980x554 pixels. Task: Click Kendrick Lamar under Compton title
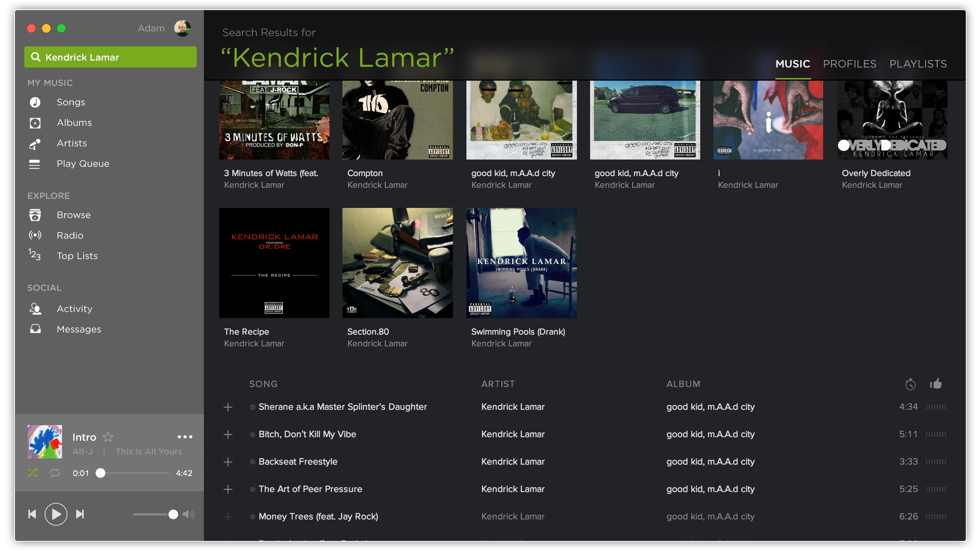(x=377, y=185)
